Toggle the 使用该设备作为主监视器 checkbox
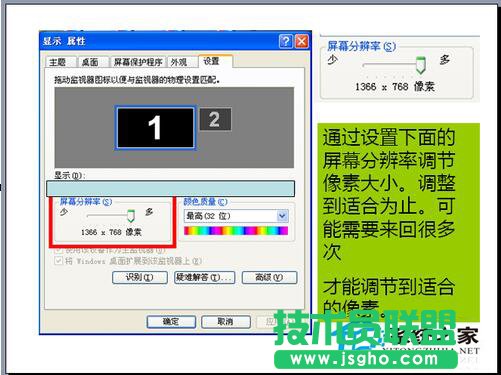Screen dimensions: 501x375 click(x=58, y=249)
